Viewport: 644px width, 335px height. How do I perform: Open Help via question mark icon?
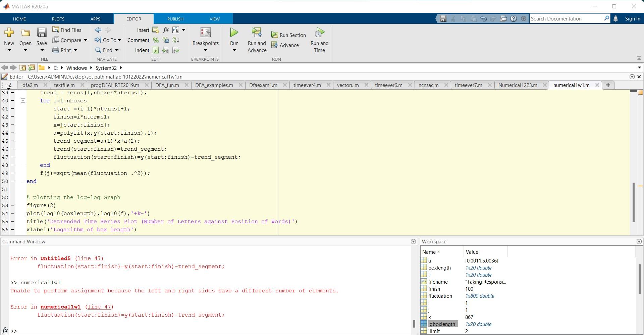coord(514,18)
